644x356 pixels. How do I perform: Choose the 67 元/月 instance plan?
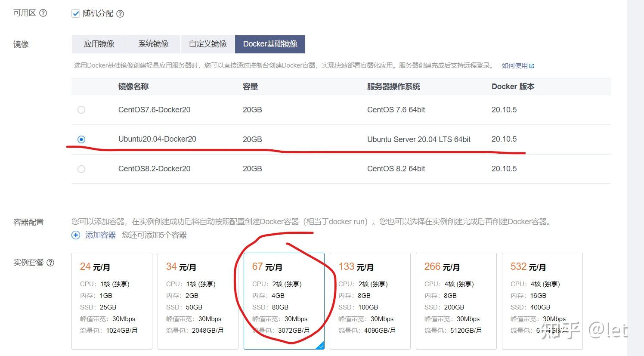284,301
